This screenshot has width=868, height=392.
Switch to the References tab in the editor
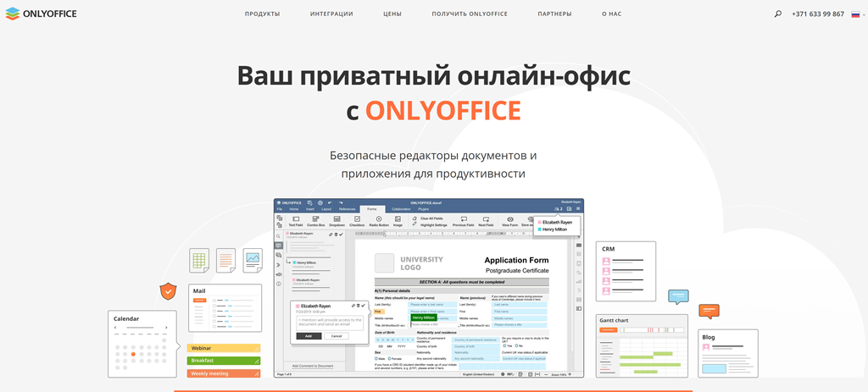(347, 209)
